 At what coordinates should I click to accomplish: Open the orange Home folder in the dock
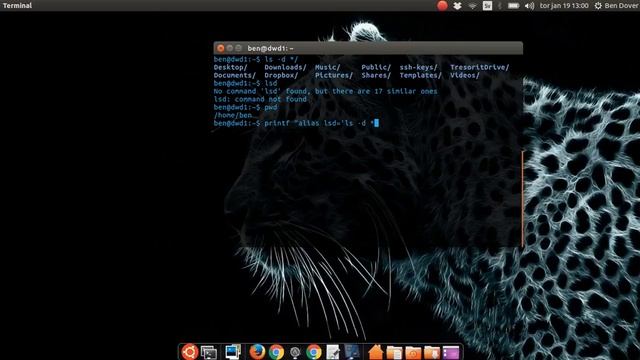[x=376, y=352]
